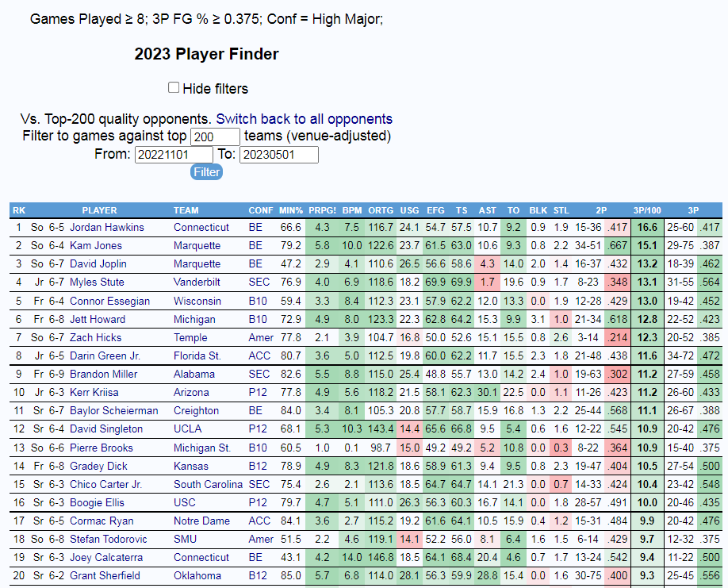
Task: Sort by PRPG! column header
Action: tap(323, 210)
